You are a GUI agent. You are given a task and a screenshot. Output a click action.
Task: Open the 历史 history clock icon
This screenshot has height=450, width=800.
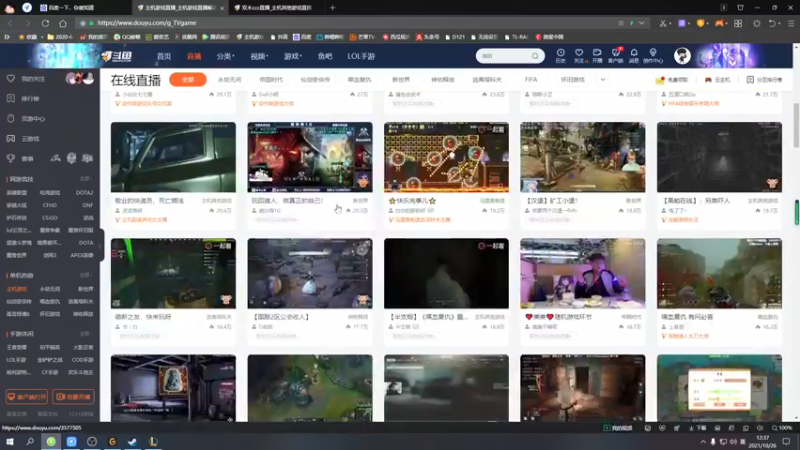click(560, 55)
